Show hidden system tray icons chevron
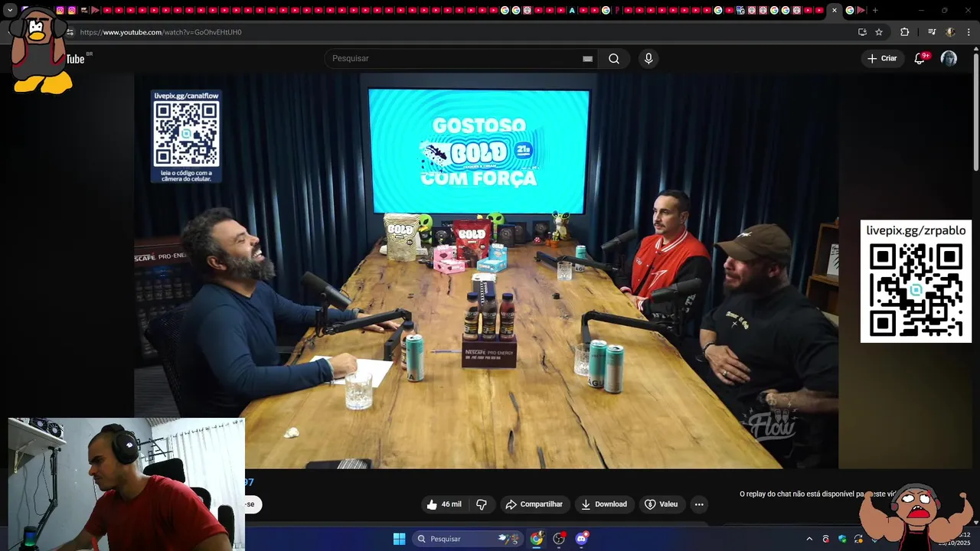 [x=809, y=539]
